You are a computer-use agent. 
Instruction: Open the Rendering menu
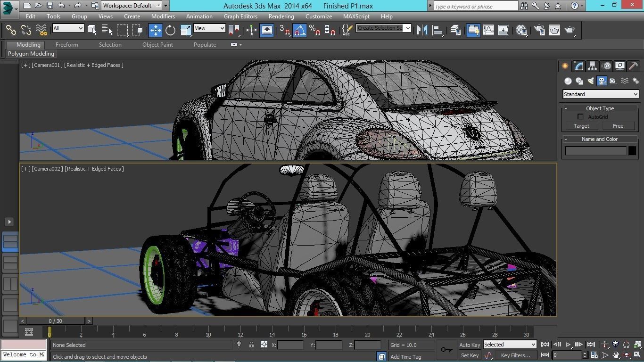281,16
